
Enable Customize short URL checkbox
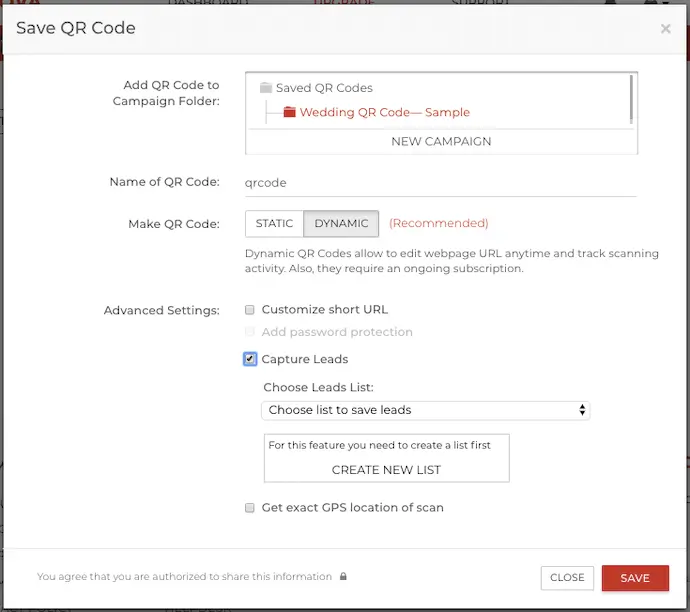250,310
